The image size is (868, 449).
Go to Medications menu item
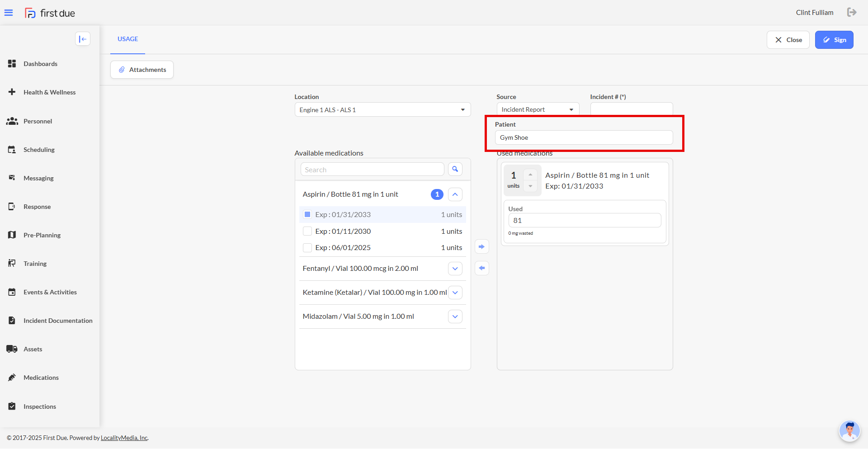(41, 378)
